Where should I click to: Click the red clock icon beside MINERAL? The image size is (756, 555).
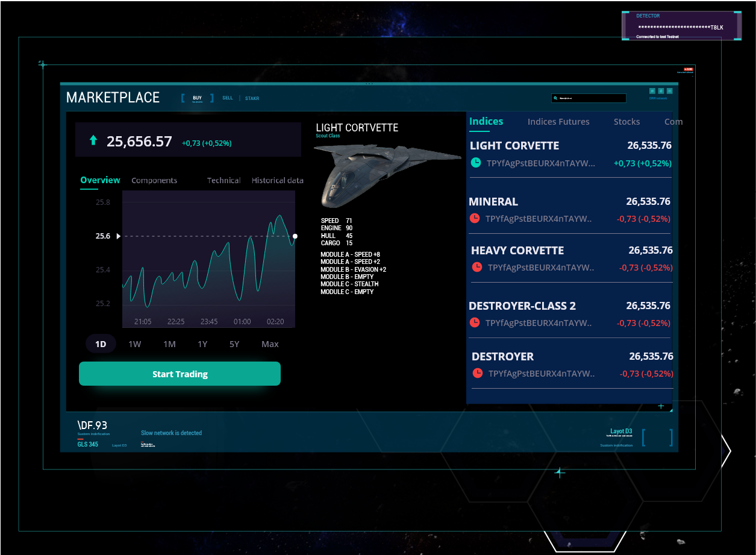[476, 218]
